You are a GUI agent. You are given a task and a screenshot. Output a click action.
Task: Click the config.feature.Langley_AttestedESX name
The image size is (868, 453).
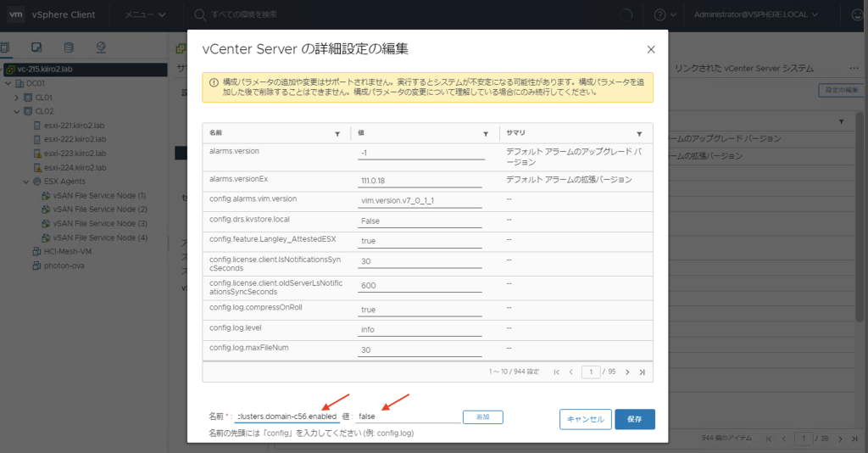(x=272, y=239)
